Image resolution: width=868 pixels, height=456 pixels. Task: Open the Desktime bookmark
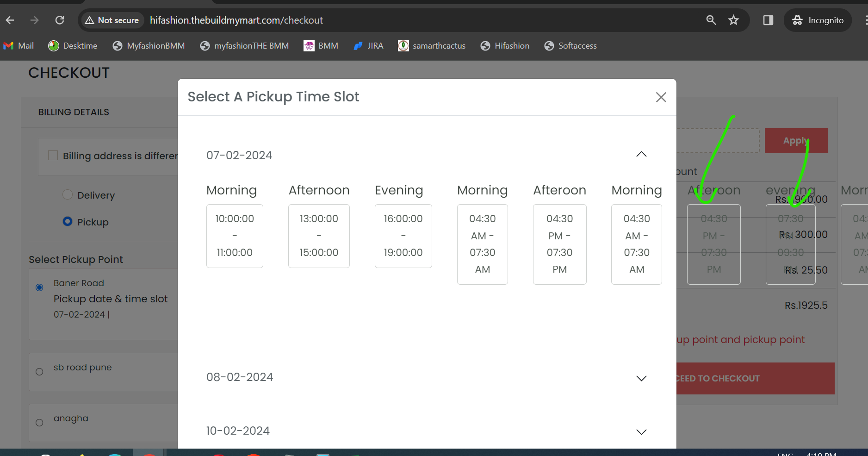pos(73,46)
